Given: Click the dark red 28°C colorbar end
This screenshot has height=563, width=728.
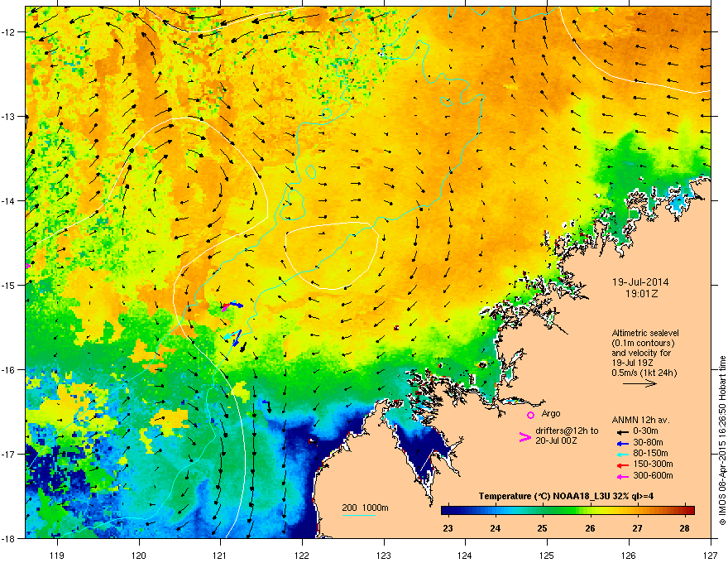Looking at the screenshot, I should [688, 510].
